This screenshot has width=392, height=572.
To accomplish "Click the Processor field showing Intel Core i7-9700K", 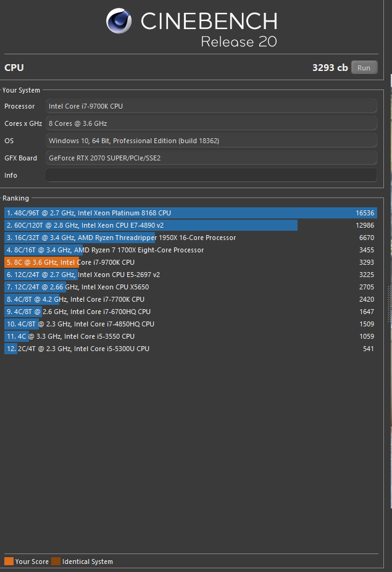I will pyautogui.click(x=211, y=106).
